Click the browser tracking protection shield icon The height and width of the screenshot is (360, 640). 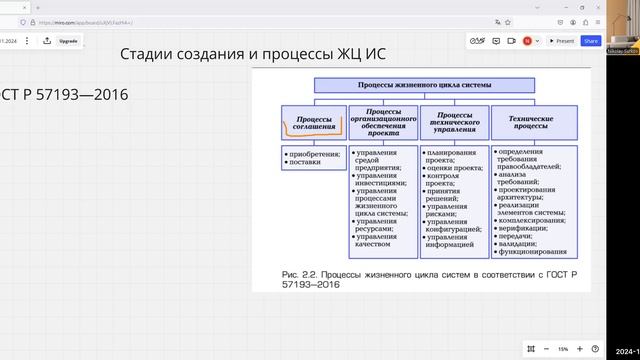[23, 22]
